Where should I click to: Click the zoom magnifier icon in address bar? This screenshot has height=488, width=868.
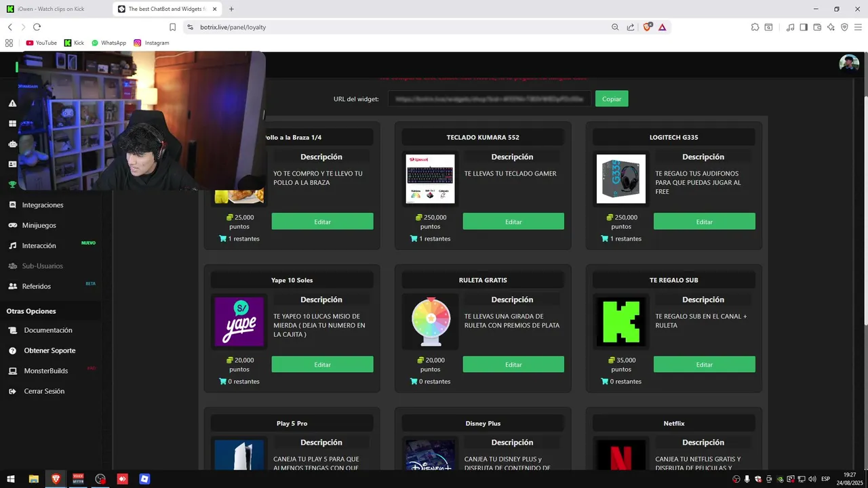(x=615, y=27)
